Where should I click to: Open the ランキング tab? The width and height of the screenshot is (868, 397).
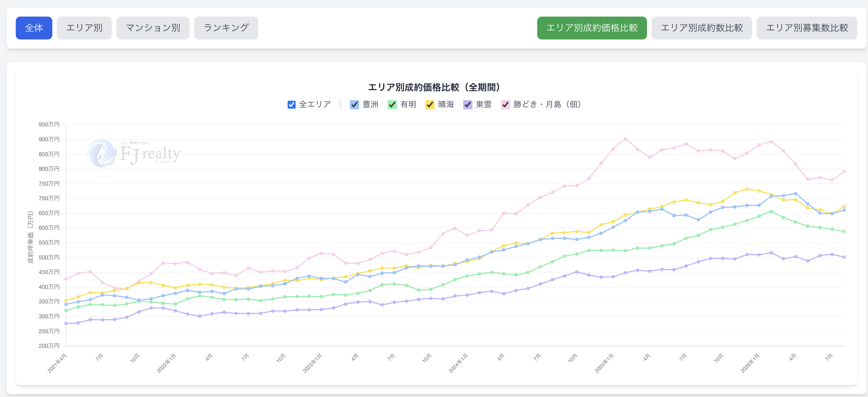226,28
